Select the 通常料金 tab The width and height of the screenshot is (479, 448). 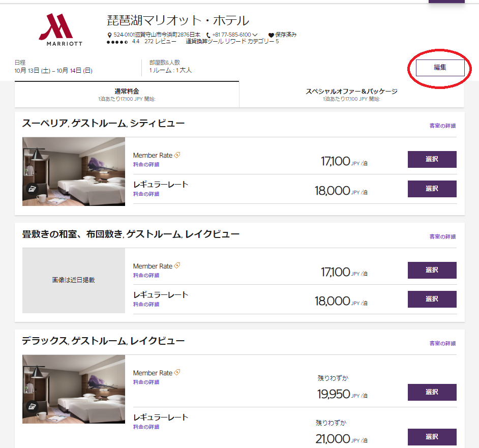pyautogui.click(x=127, y=95)
